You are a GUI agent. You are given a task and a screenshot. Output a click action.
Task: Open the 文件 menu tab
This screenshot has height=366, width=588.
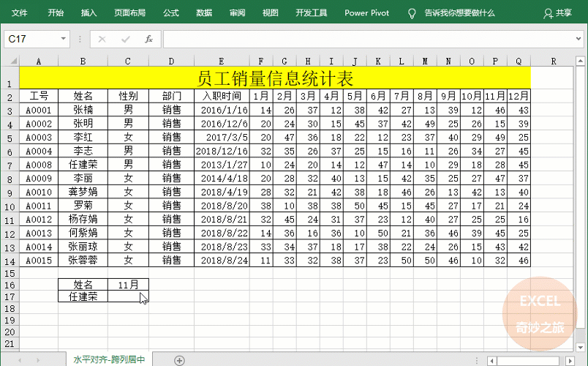[x=19, y=12]
